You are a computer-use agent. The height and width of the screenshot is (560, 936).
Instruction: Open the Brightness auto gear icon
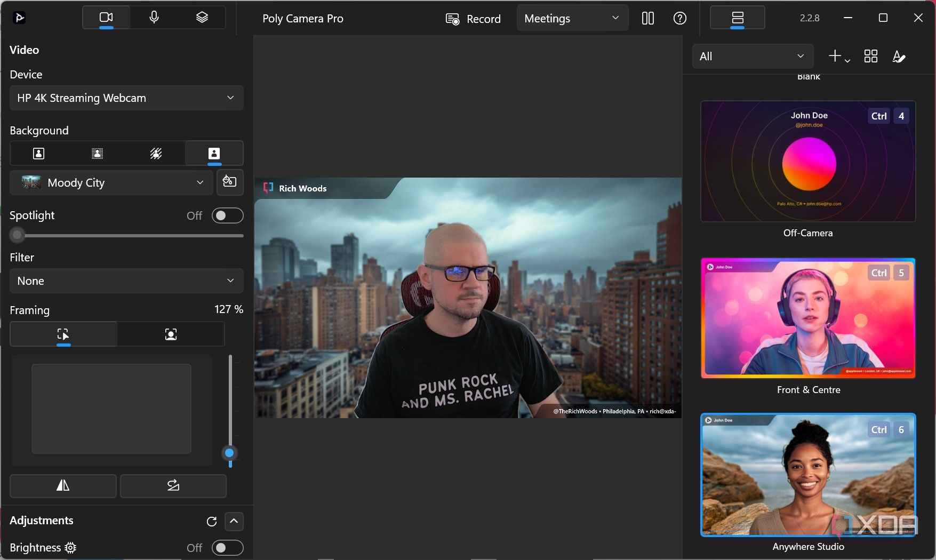70,548
